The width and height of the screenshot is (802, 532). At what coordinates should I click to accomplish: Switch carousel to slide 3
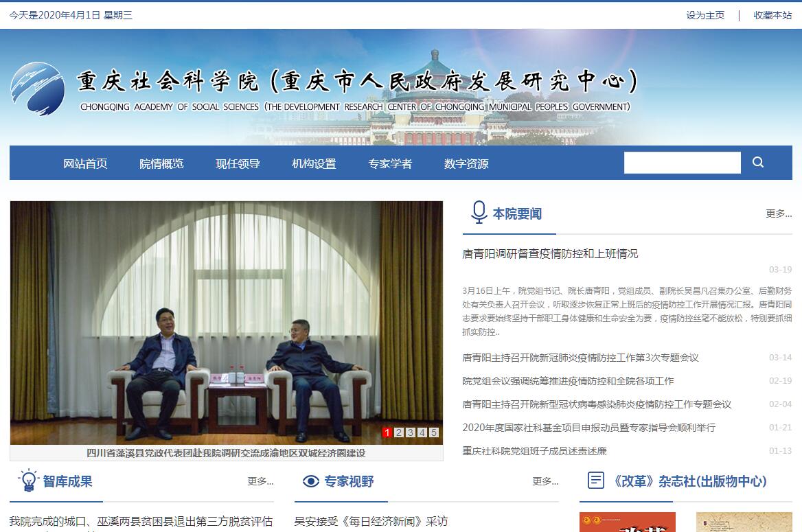[410, 432]
